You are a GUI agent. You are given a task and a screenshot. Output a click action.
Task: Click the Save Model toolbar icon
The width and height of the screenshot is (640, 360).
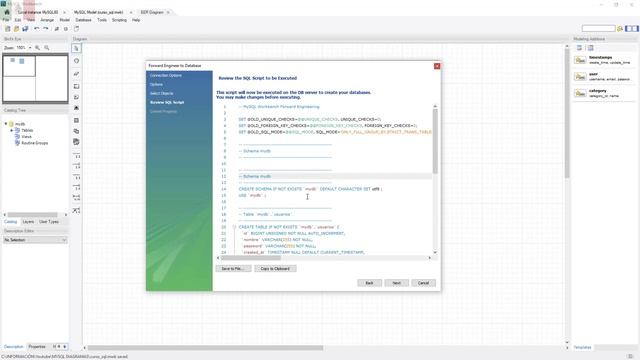[x=25, y=29]
